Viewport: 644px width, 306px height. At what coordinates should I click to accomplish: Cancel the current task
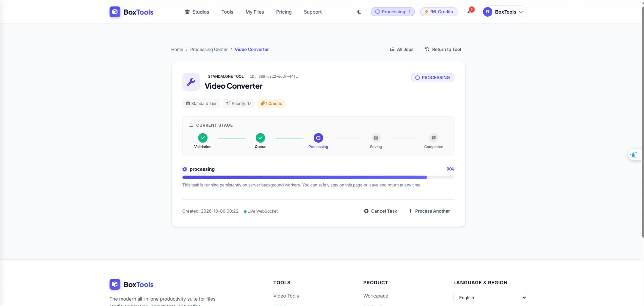380,211
